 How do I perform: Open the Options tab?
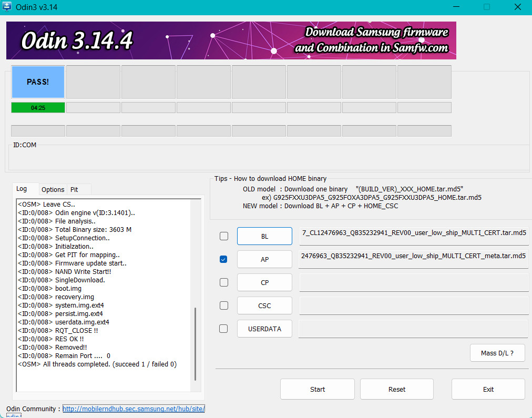point(53,189)
